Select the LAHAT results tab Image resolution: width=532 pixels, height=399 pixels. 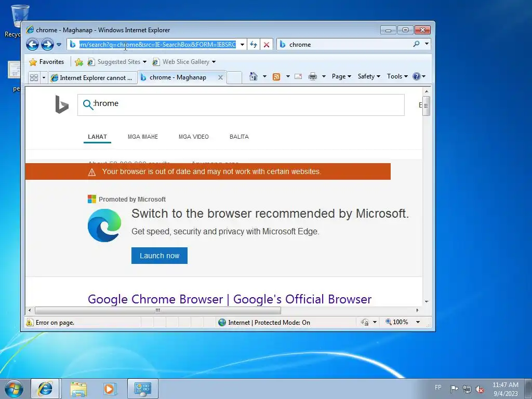tap(97, 137)
